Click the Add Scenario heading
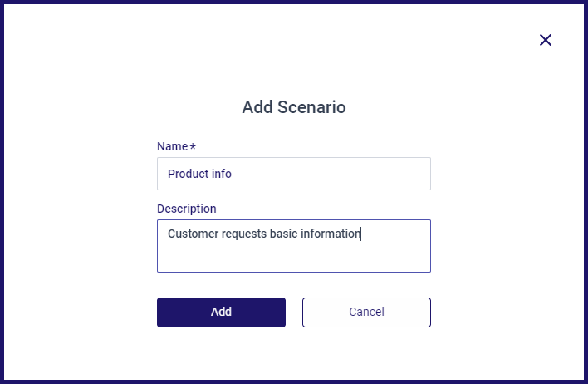 (x=294, y=107)
